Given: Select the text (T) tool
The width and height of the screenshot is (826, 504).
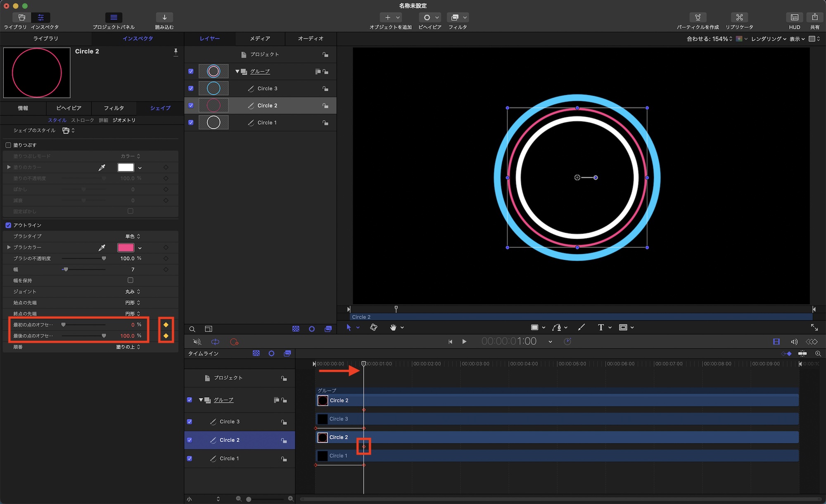Looking at the screenshot, I should tap(601, 327).
